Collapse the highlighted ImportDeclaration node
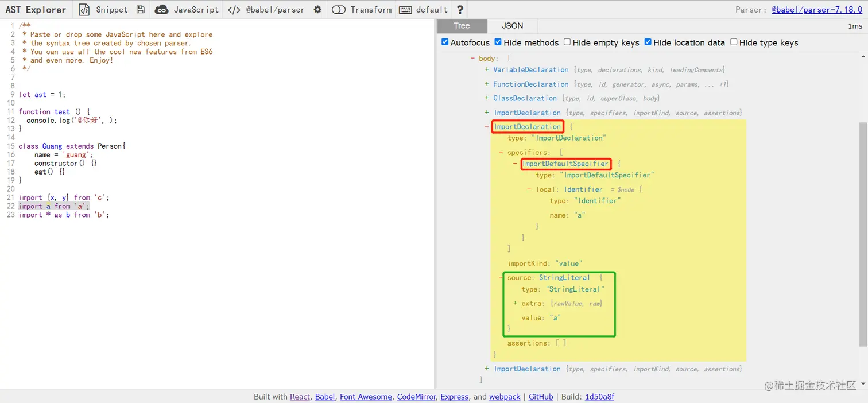868x403 pixels. pos(487,127)
